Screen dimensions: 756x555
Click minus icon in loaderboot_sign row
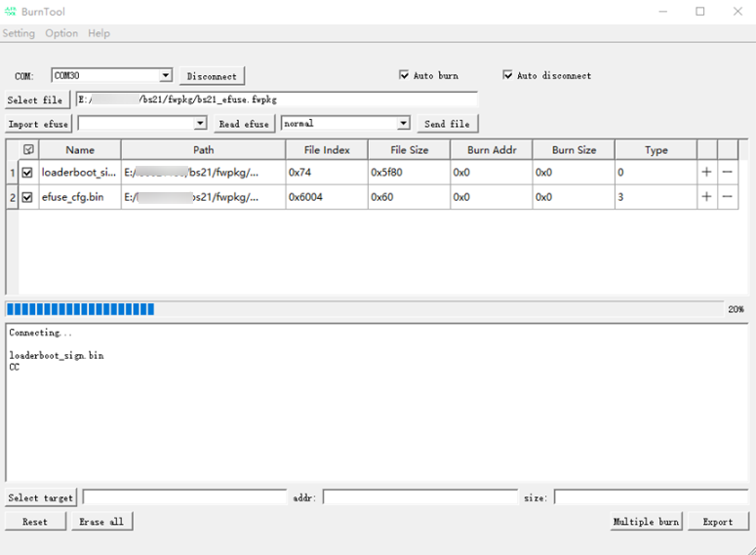click(728, 173)
